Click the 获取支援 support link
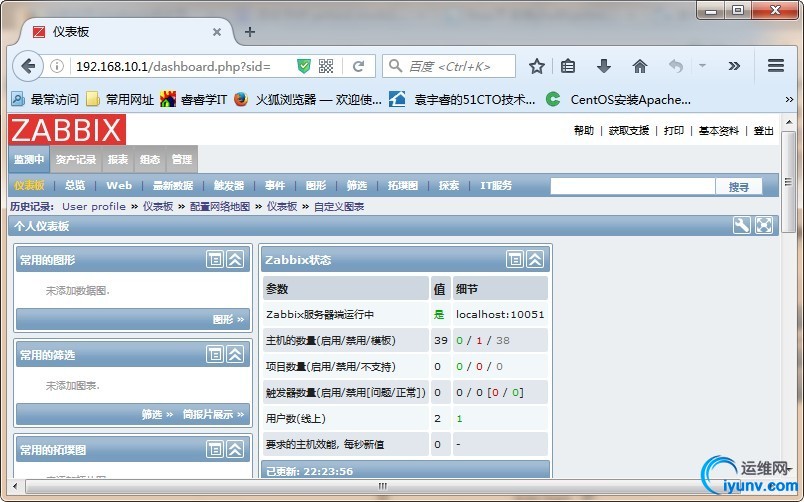804x502 pixels. pos(629,131)
